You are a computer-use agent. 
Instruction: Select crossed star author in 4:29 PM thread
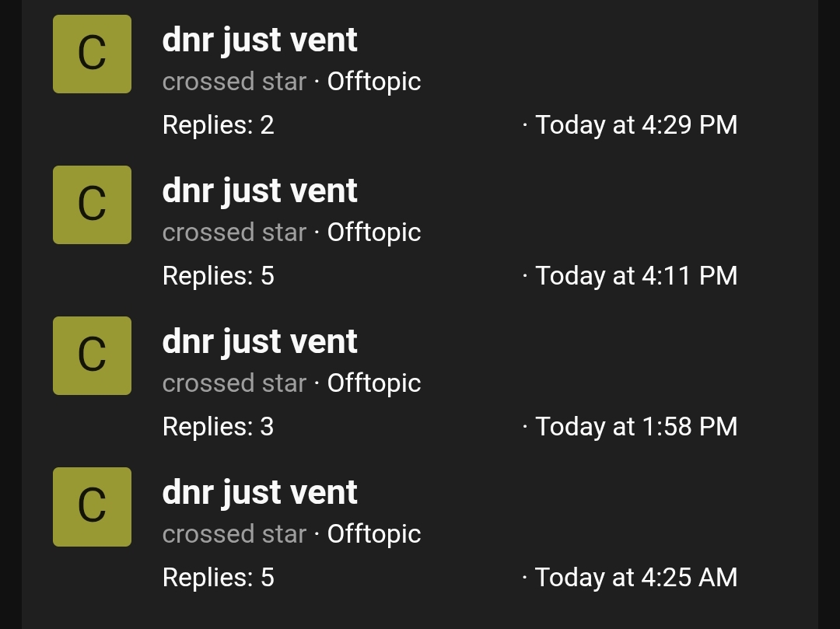pos(234,82)
